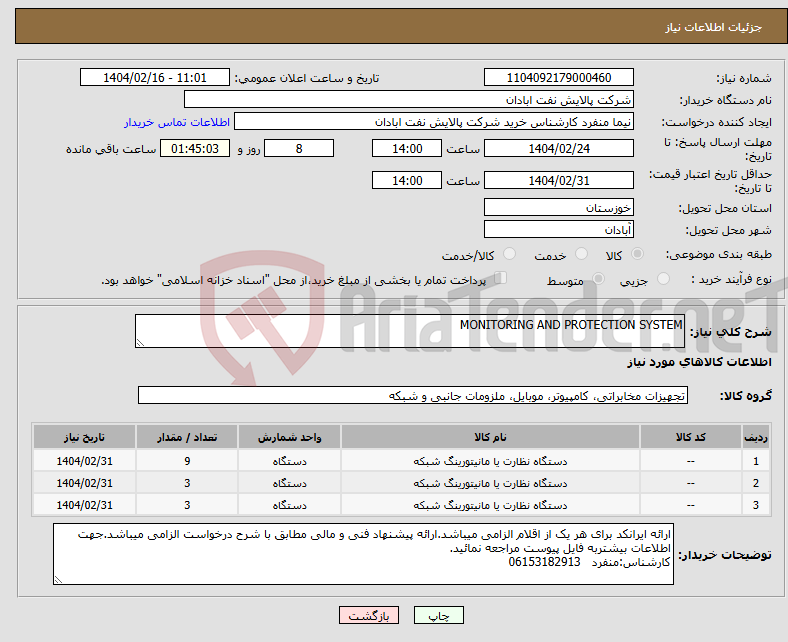Click response deadline time 14:00 field
The width and height of the screenshot is (788, 642).
click(407, 148)
